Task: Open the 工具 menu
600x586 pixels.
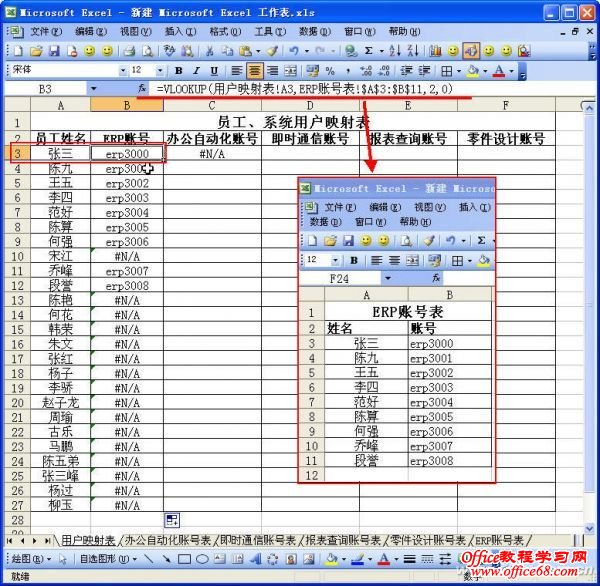Action: click(270, 31)
